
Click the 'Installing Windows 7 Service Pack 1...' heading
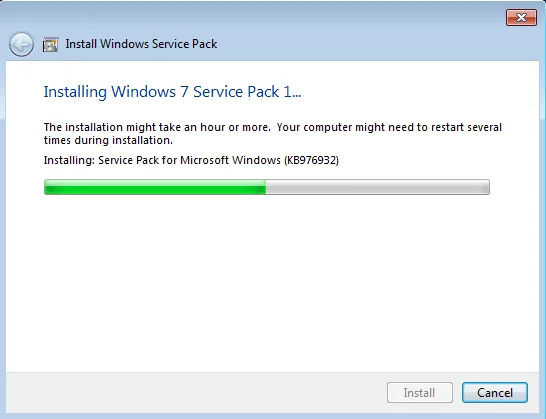(x=172, y=92)
